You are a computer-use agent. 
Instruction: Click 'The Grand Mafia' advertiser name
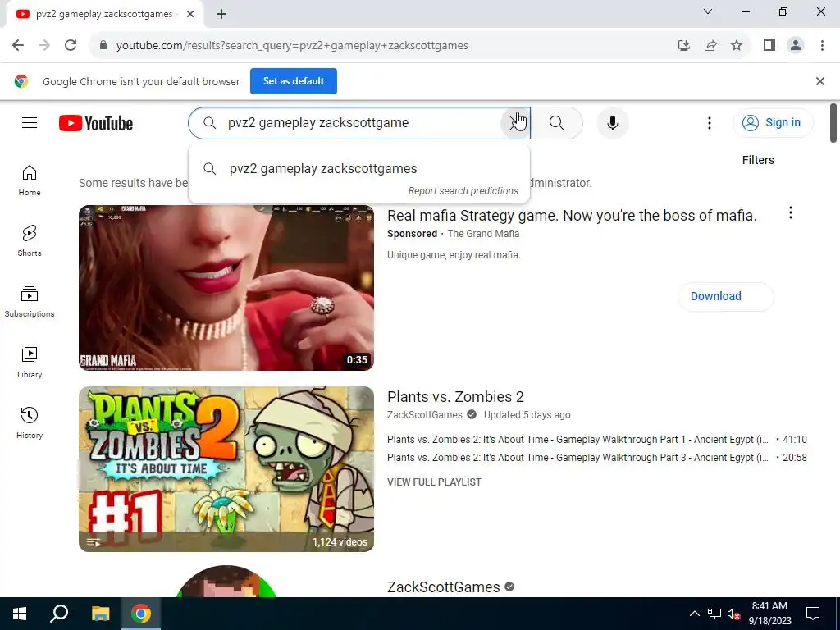pyautogui.click(x=482, y=234)
